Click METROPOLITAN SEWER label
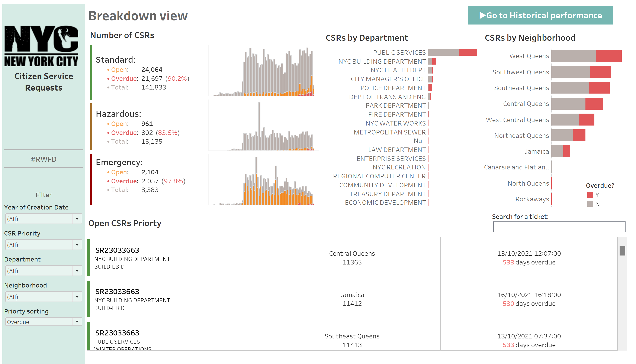 point(390,132)
